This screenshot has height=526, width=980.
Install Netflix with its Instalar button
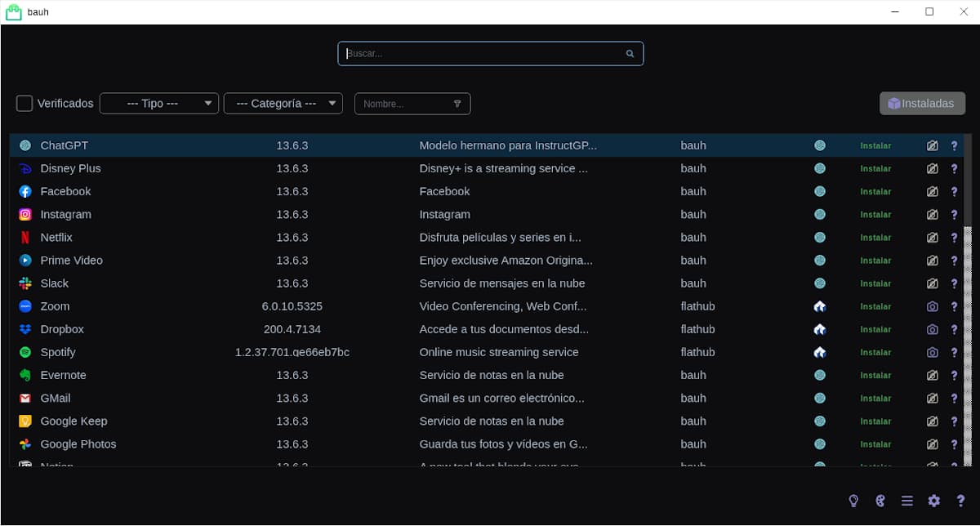[875, 237]
